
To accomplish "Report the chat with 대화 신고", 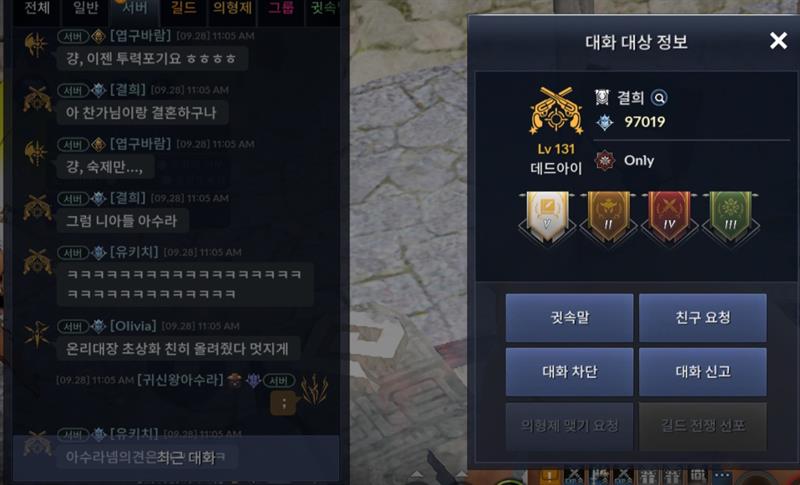I will [x=703, y=372].
